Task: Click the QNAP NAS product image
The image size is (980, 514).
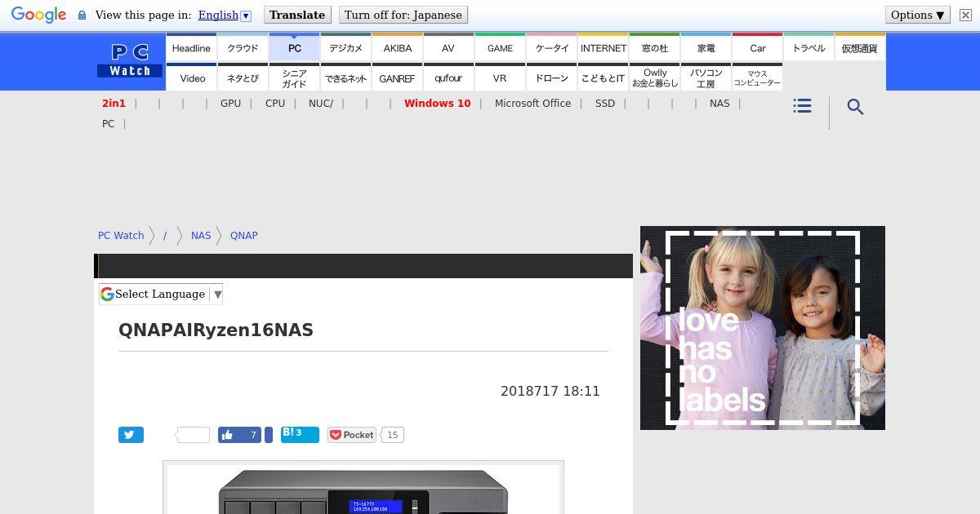Action: [363, 488]
